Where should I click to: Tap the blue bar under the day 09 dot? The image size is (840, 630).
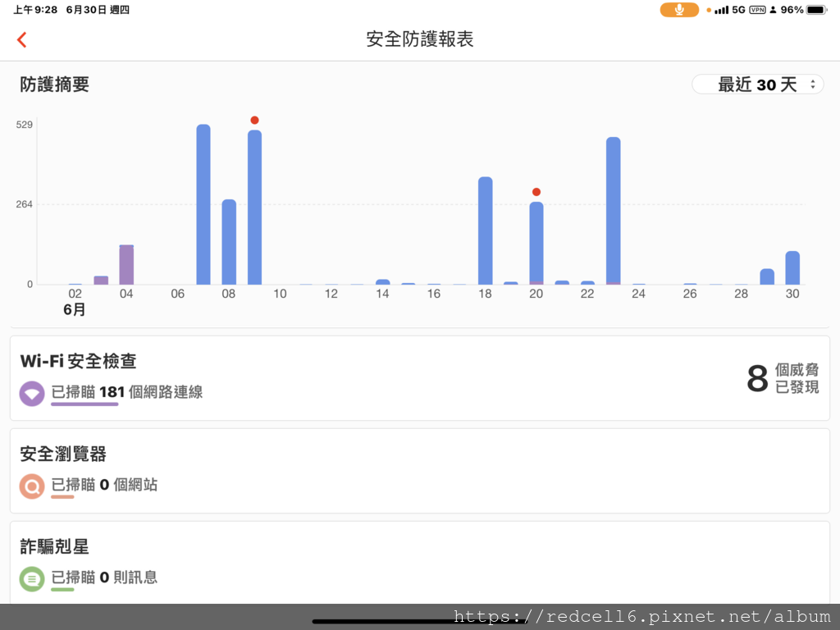pos(254,208)
